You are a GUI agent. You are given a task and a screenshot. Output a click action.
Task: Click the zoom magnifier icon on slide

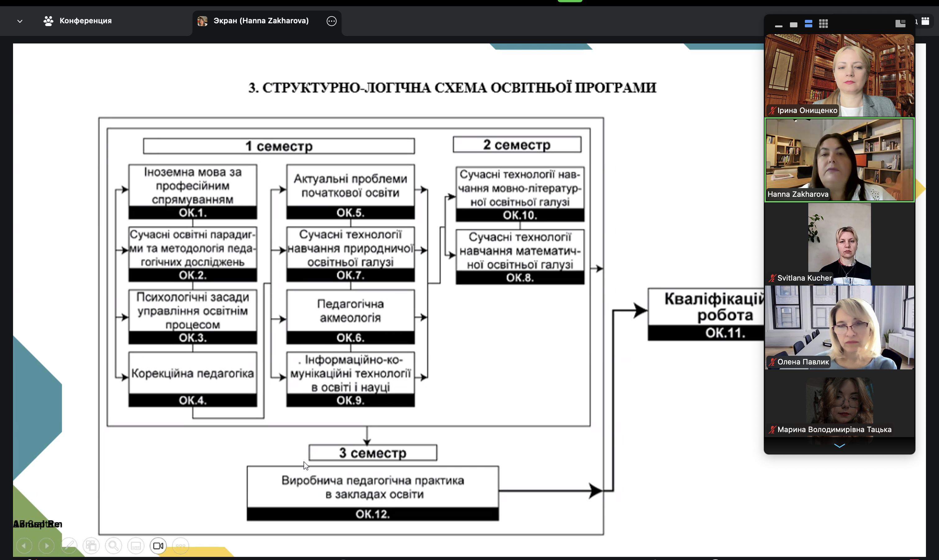(113, 546)
